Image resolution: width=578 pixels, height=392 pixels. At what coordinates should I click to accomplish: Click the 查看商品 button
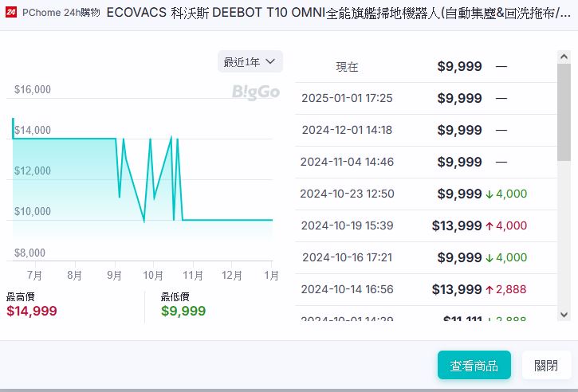tap(474, 366)
